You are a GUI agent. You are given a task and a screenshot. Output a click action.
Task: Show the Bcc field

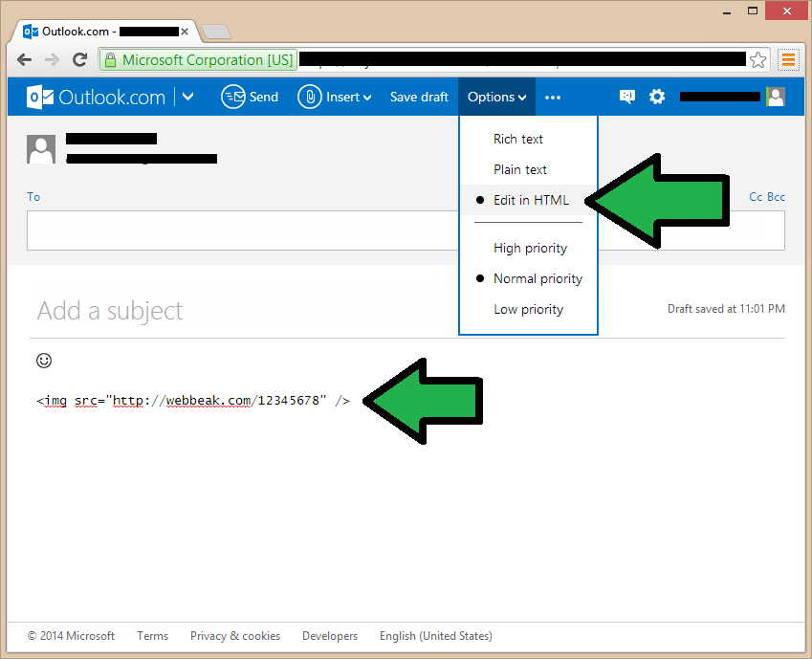(776, 197)
